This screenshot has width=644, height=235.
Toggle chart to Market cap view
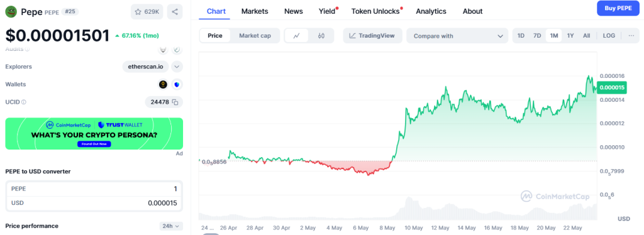click(255, 36)
